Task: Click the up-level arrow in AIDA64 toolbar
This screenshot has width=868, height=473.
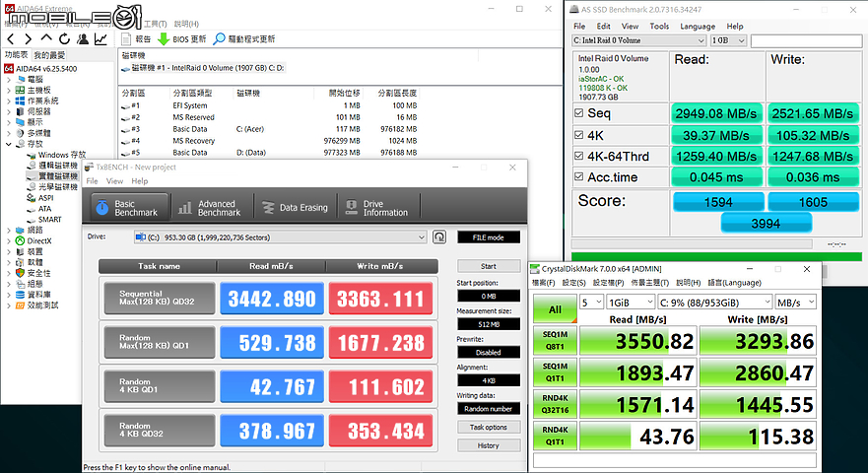Action: click(46, 38)
